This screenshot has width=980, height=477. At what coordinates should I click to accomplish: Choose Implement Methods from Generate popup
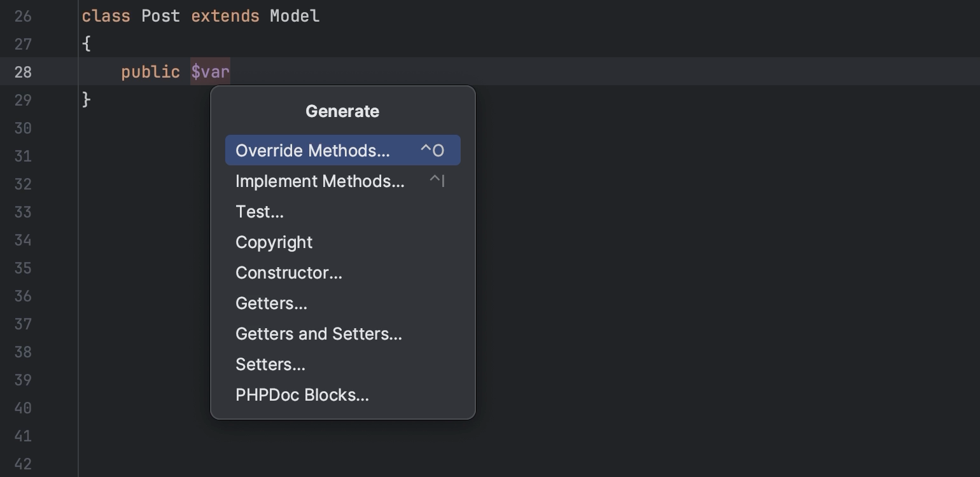[x=319, y=181]
